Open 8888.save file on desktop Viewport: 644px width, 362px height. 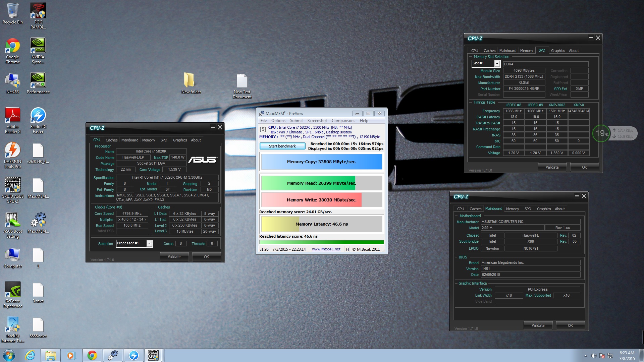click(x=38, y=328)
